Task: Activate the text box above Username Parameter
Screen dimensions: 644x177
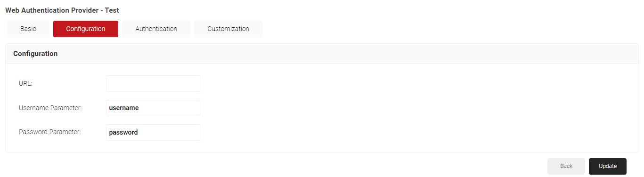Action: 153,83
